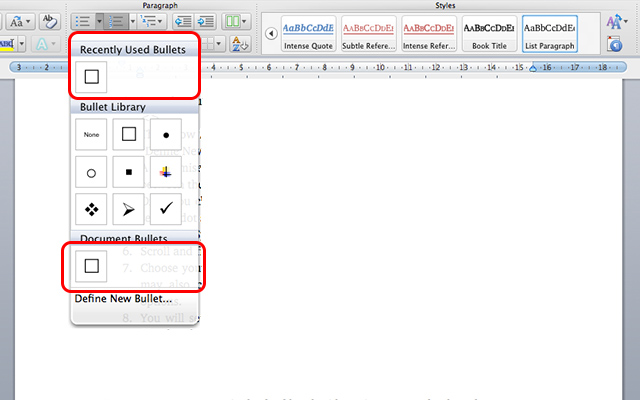Select the filled round dot bullet
This screenshot has width=640, height=400.
point(165,134)
